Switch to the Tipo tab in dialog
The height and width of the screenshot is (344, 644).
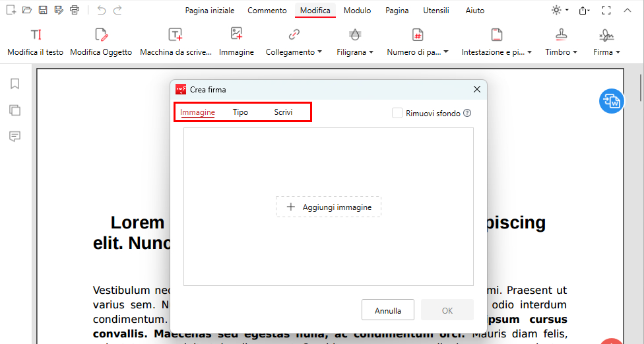point(240,112)
